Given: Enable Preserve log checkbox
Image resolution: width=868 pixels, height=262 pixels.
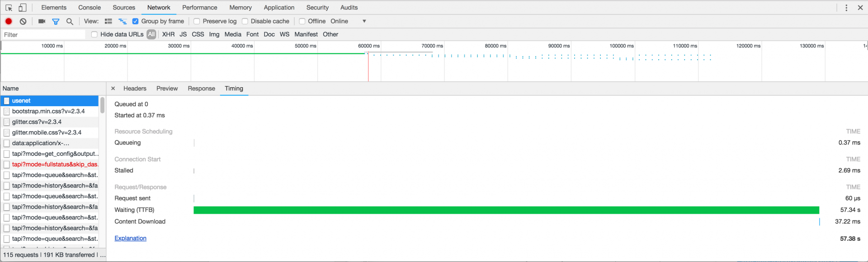Looking at the screenshot, I should [197, 21].
